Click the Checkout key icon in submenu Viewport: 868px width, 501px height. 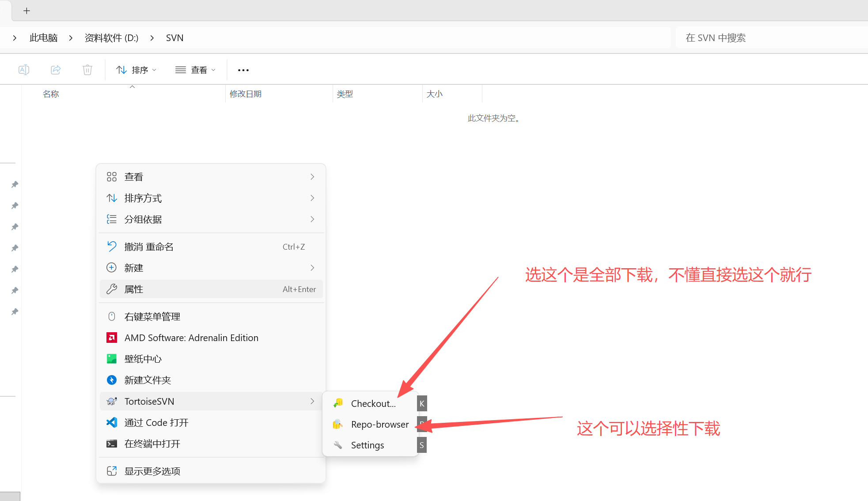tap(338, 403)
